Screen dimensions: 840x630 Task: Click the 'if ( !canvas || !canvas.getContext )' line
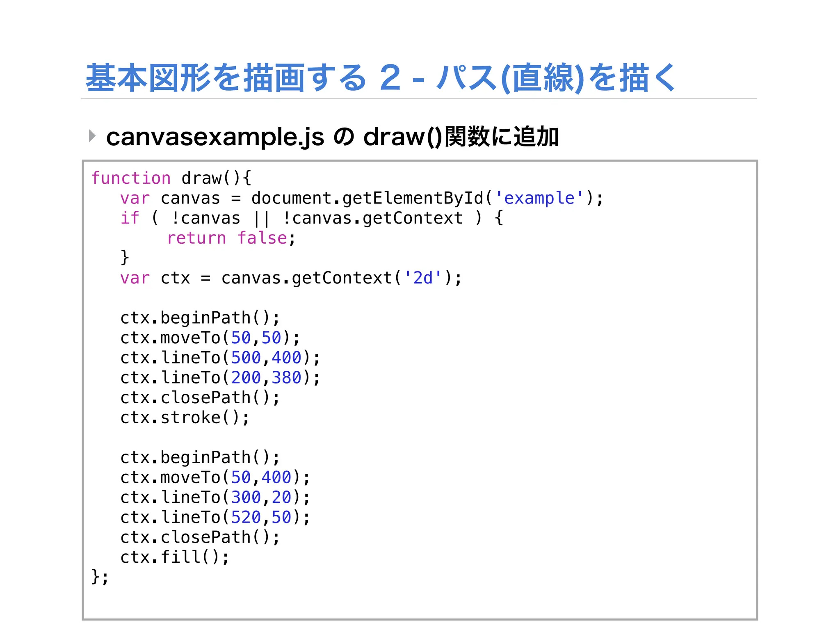[x=312, y=218]
